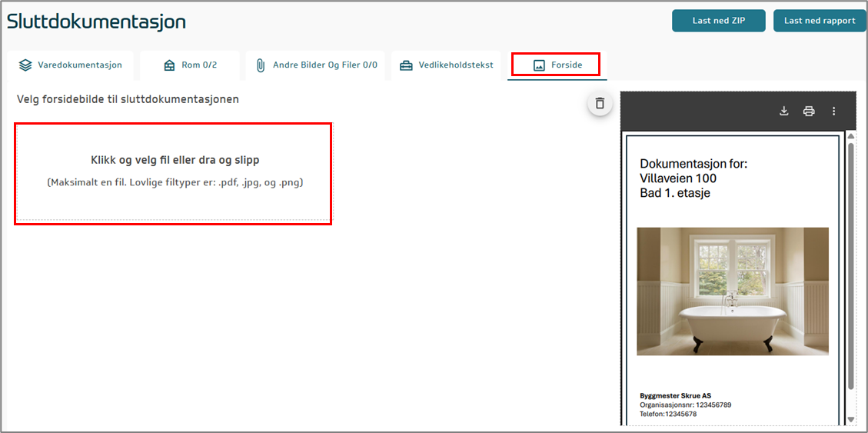Click the scroll down arrow in the preview

coord(850,419)
